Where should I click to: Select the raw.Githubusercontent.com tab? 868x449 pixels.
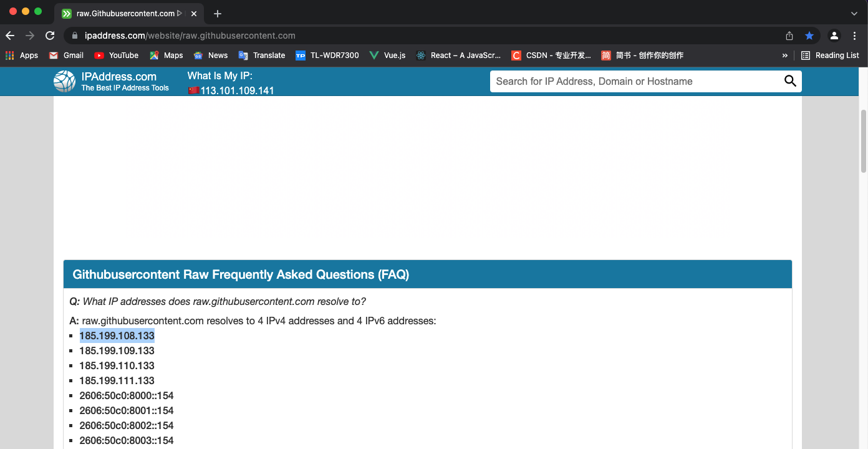(x=130, y=13)
